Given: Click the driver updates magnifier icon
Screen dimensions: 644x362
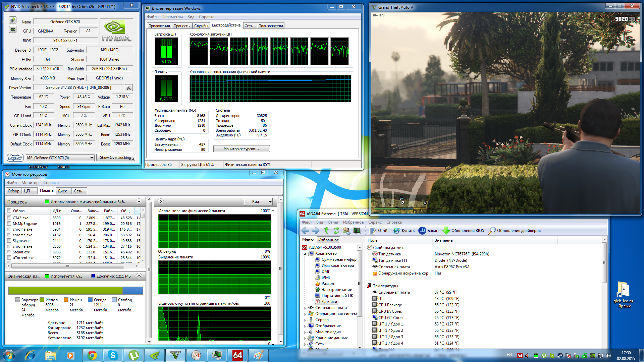Looking at the screenshot, I should pos(492,231).
